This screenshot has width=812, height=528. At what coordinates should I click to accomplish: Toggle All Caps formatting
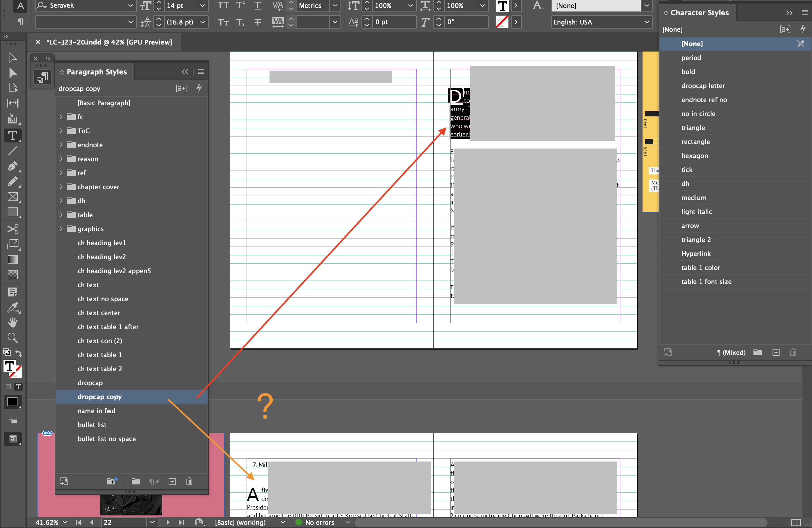pyautogui.click(x=223, y=6)
